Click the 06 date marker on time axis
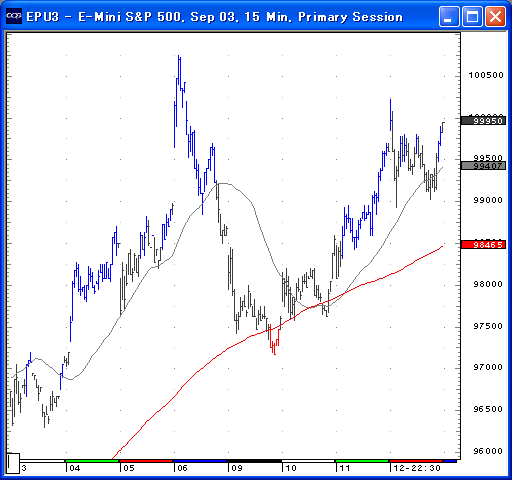Screen dimensions: 512x480 (x=182, y=468)
